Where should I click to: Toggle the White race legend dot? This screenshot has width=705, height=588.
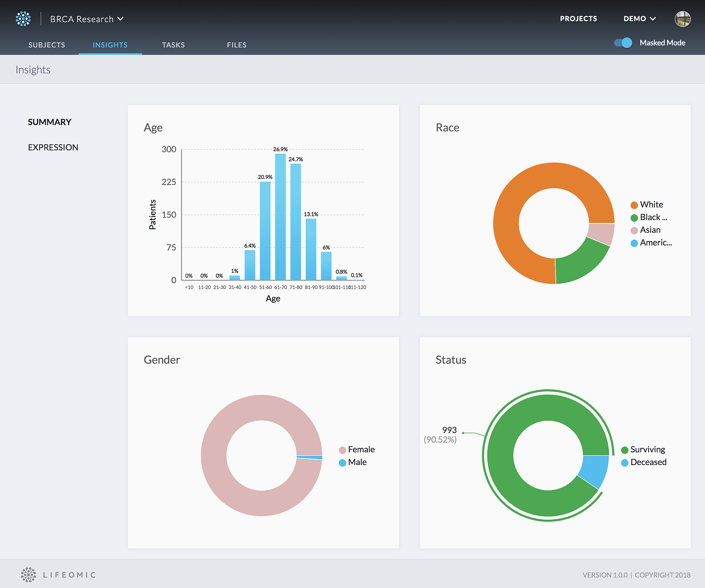pyautogui.click(x=634, y=205)
